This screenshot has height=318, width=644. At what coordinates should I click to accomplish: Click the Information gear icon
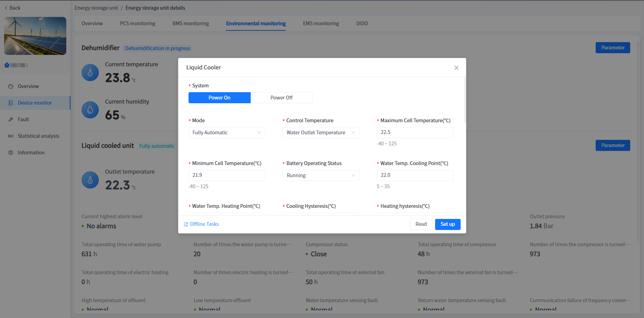[x=11, y=153]
